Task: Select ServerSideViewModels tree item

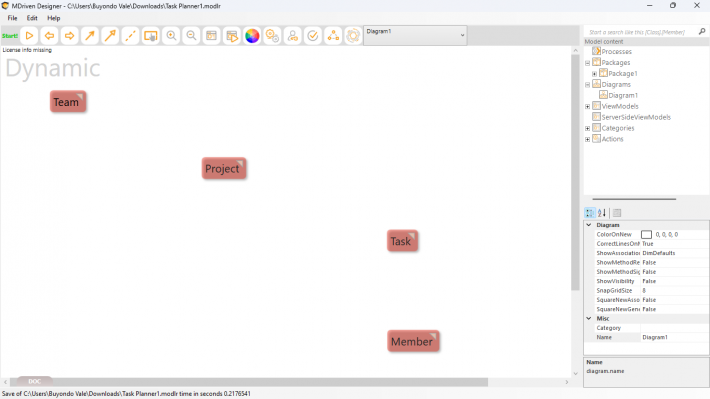Action: point(636,117)
